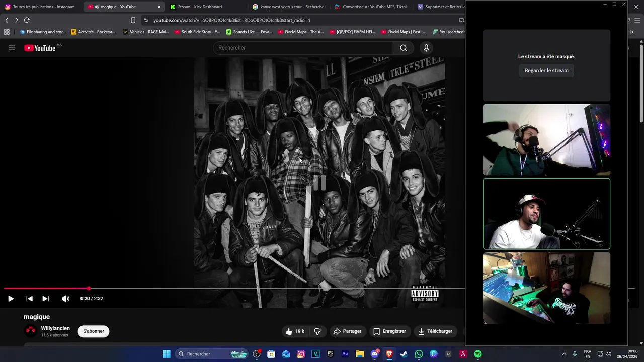
Task: Open Willylancien channel avatar
Action: point(31,331)
